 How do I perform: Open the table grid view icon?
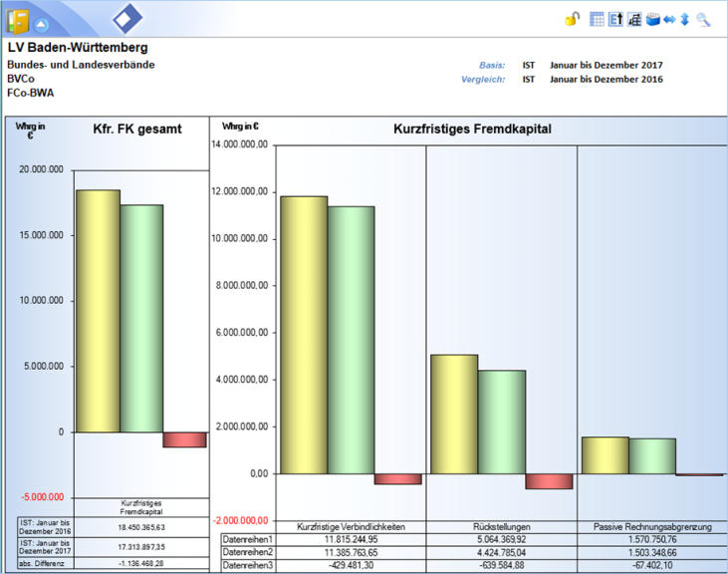[598, 19]
